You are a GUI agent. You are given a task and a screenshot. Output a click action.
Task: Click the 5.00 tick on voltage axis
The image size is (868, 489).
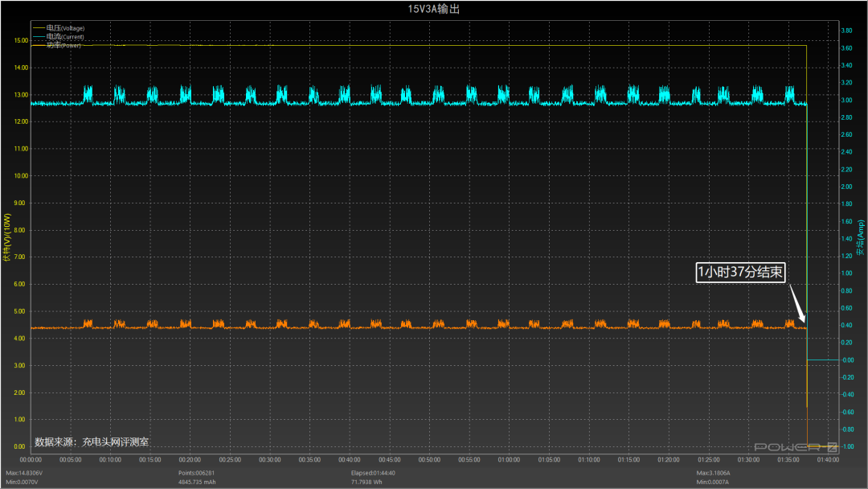[x=20, y=311]
